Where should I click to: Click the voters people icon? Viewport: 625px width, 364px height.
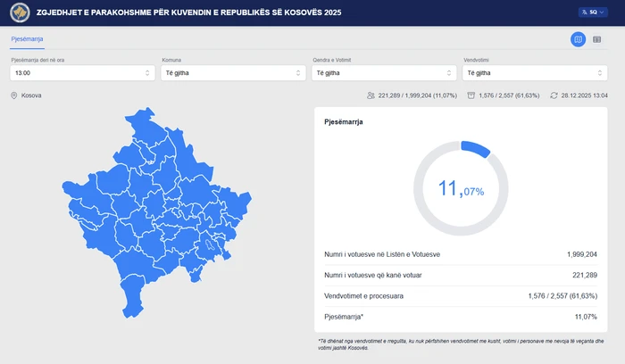[371, 95]
